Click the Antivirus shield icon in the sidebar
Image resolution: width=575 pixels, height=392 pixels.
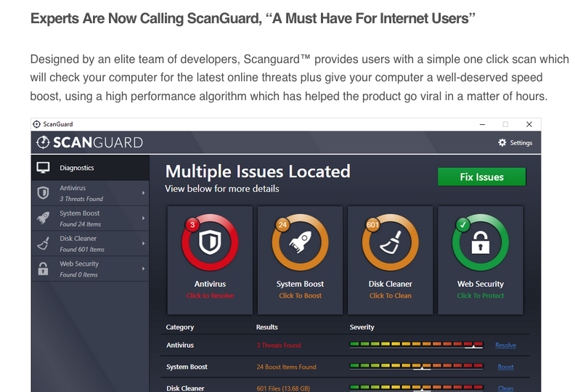point(43,193)
